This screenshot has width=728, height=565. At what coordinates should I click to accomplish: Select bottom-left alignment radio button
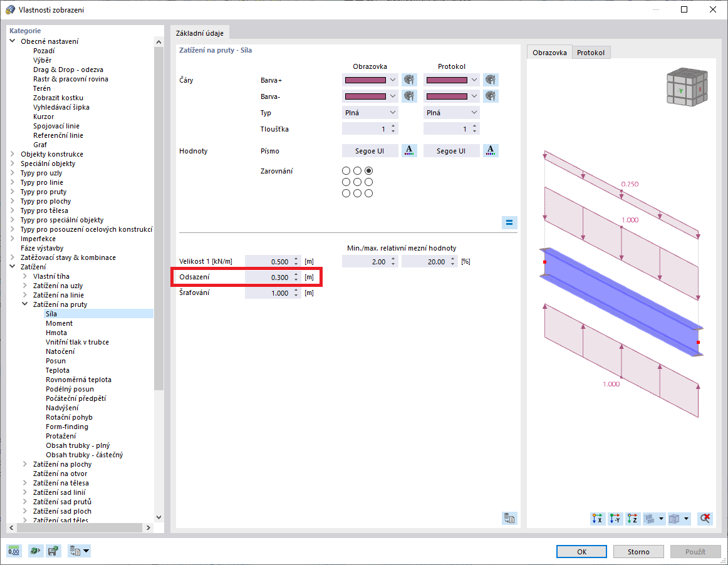[x=346, y=193]
